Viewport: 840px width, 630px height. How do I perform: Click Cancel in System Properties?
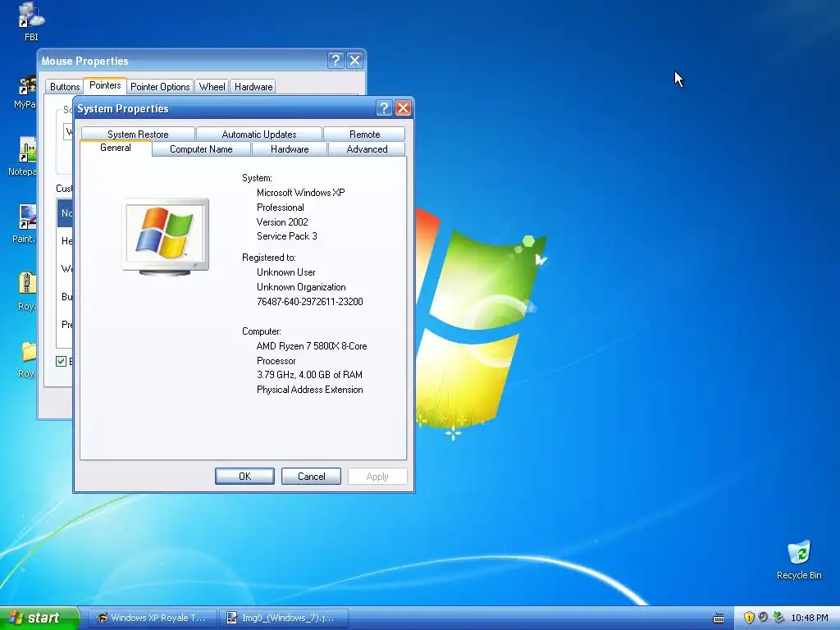[311, 477]
